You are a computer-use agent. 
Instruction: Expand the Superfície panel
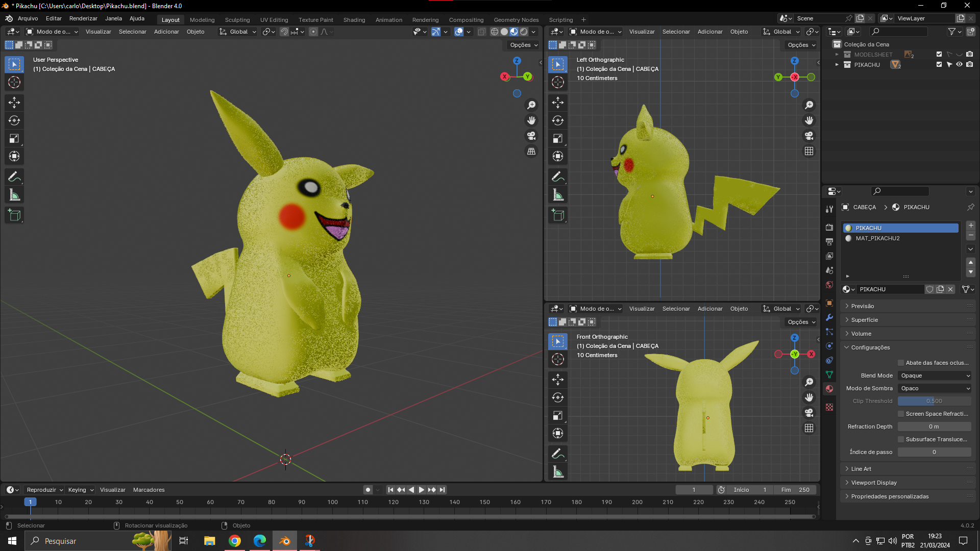click(865, 320)
